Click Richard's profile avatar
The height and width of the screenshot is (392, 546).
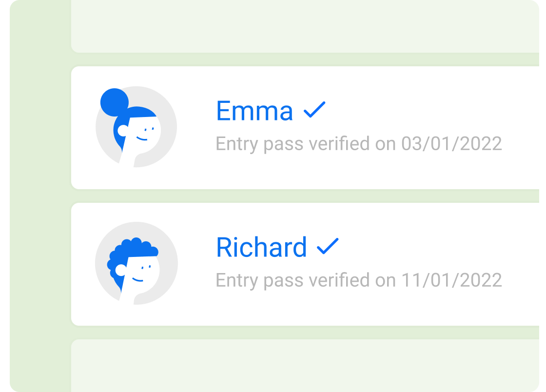(136, 264)
